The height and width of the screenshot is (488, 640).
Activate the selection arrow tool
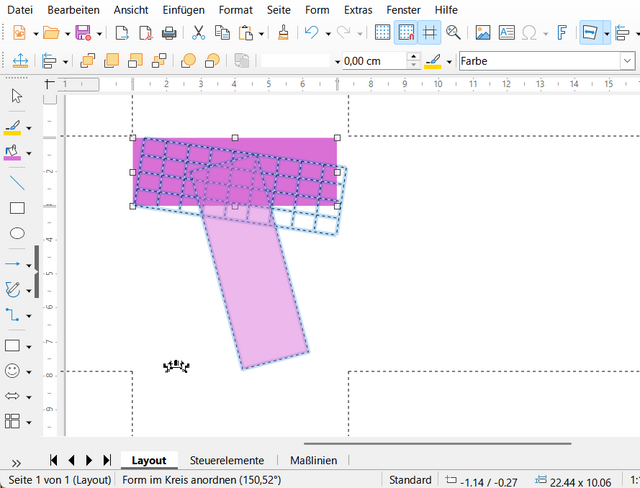click(17, 96)
